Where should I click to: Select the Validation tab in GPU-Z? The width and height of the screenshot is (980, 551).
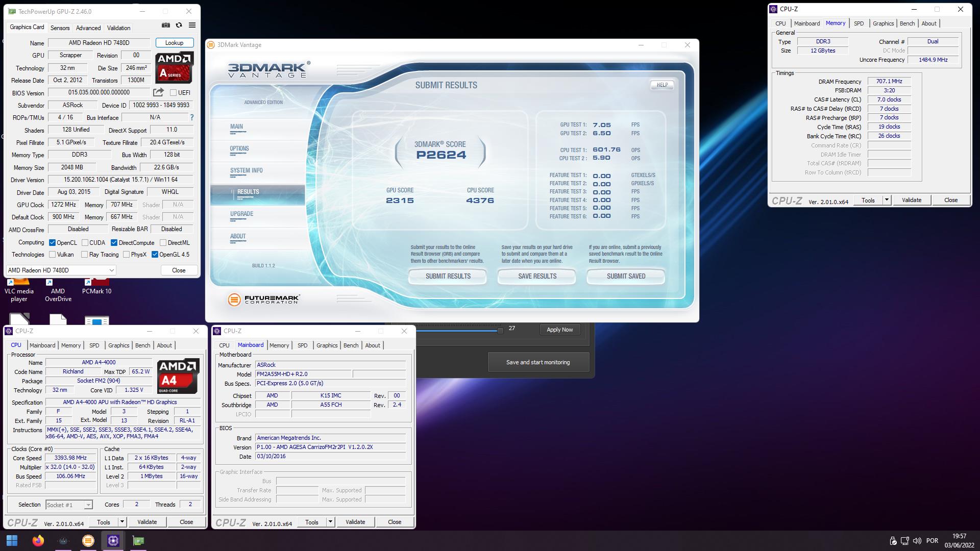[x=118, y=28]
